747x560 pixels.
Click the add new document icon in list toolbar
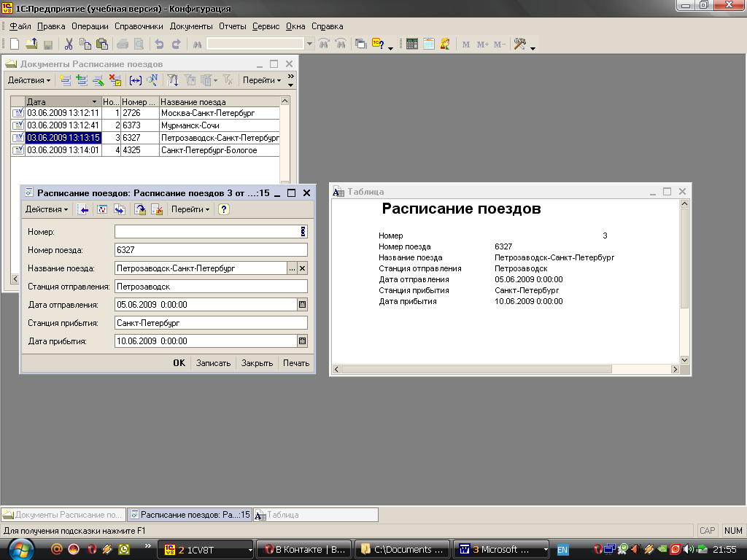(66, 80)
